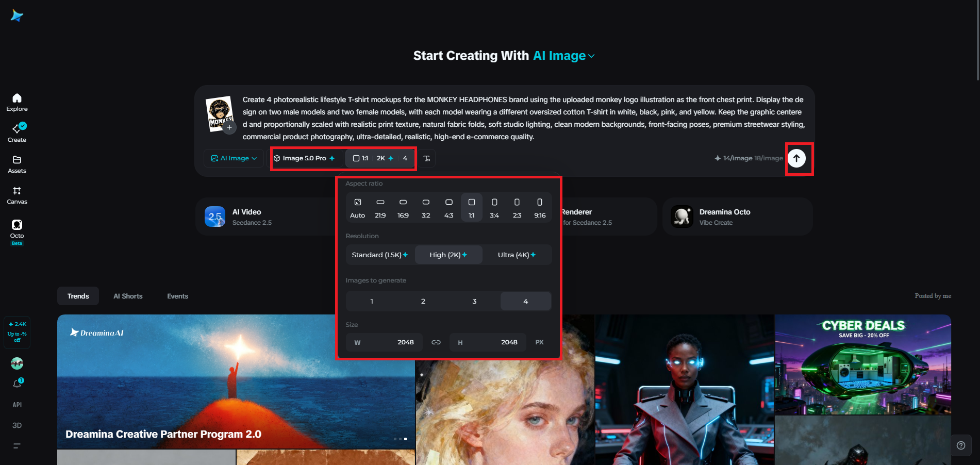
Task: Click the menu lines icon below 3D
Action: coord(17,446)
